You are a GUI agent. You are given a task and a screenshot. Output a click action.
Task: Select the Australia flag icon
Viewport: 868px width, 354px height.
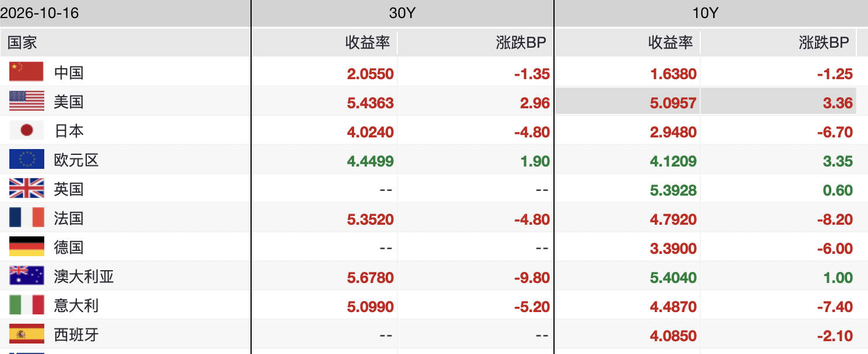pyautogui.click(x=27, y=275)
